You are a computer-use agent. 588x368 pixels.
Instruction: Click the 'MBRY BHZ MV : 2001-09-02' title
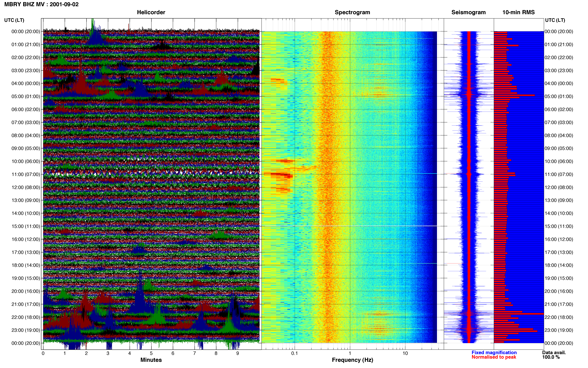pos(41,4)
